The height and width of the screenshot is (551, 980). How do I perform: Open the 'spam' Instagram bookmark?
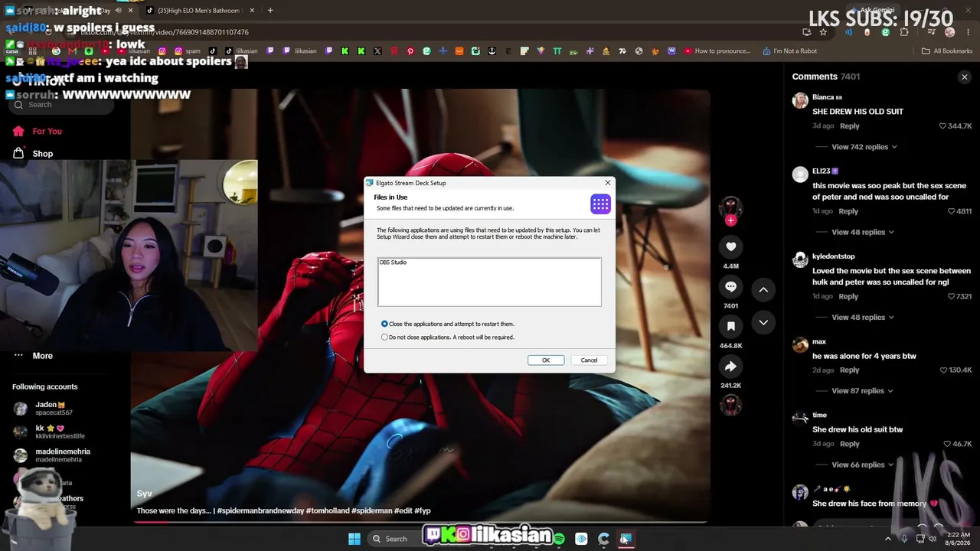pos(188,51)
